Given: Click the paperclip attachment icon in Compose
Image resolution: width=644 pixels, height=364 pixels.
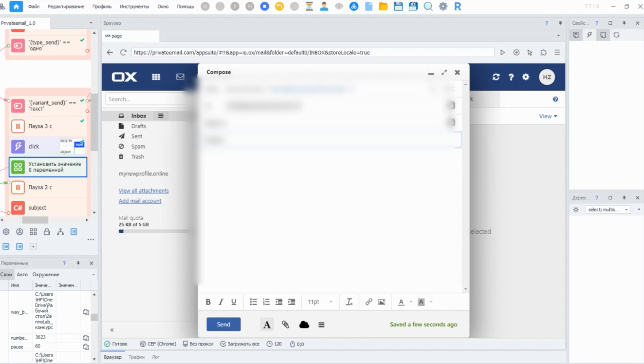Looking at the screenshot, I should (286, 324).
